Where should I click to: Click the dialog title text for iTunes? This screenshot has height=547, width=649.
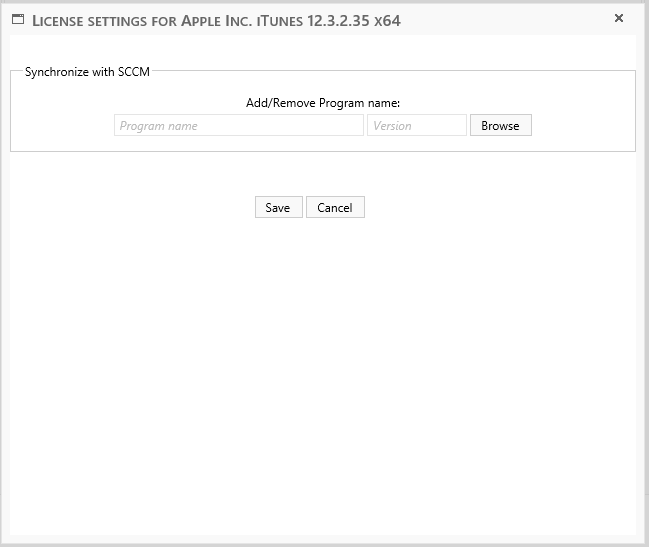tap(217, 20)
